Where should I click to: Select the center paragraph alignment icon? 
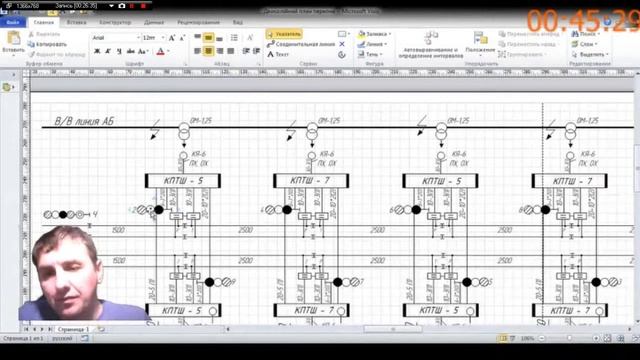click(x=208, y=51)
